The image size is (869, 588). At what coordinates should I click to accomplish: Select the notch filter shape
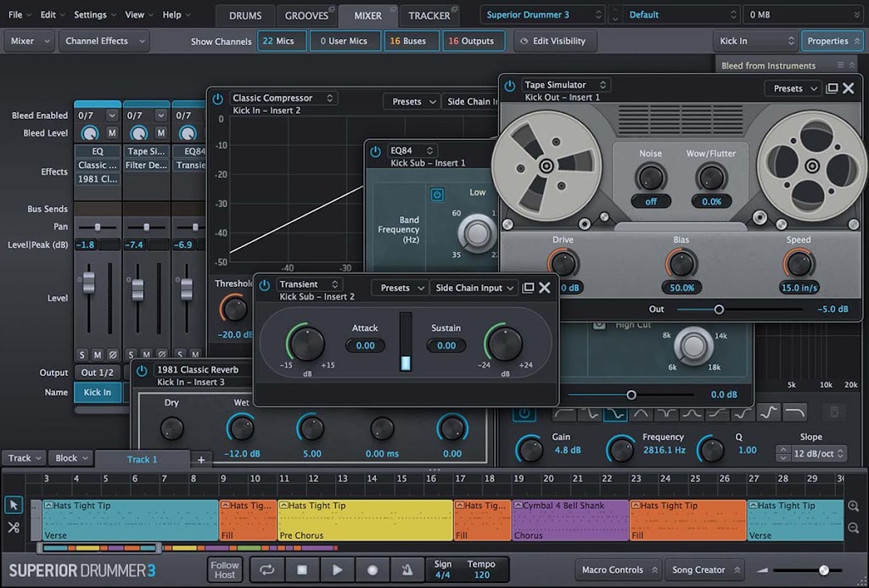pos(666,413)
